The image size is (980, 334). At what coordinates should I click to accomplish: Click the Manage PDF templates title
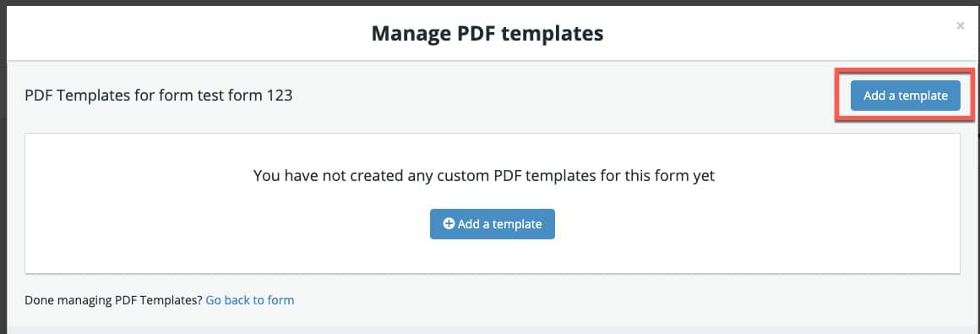point(487,33)
